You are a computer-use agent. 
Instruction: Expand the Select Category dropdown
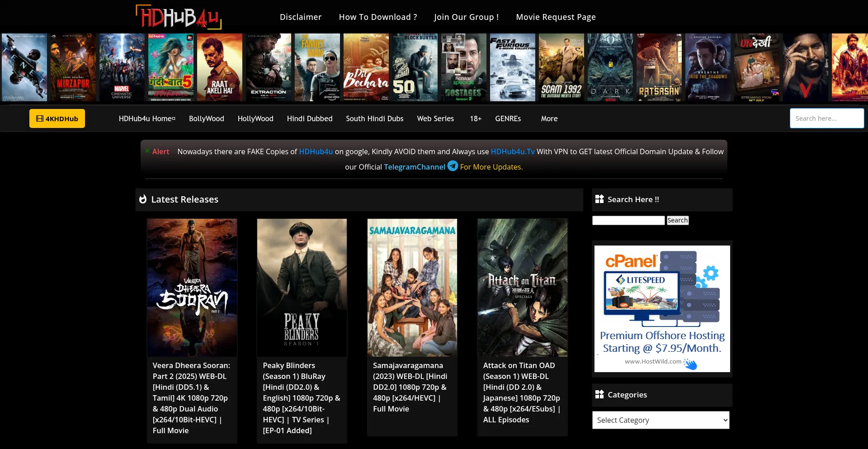click(x=660, y=420)
